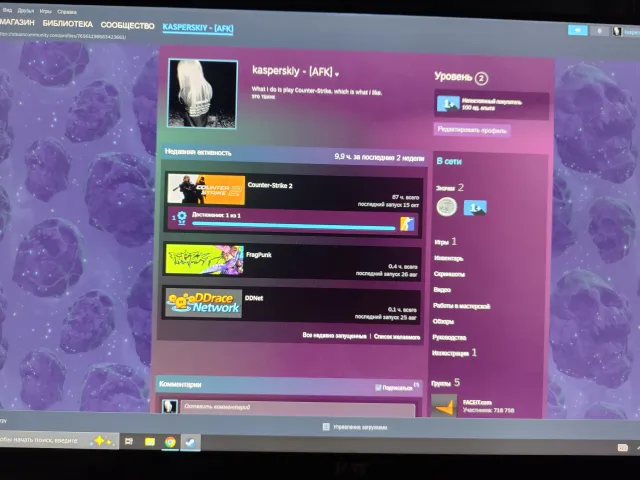Click the Редактировать профиль button
640x480 pixels.
472,130
